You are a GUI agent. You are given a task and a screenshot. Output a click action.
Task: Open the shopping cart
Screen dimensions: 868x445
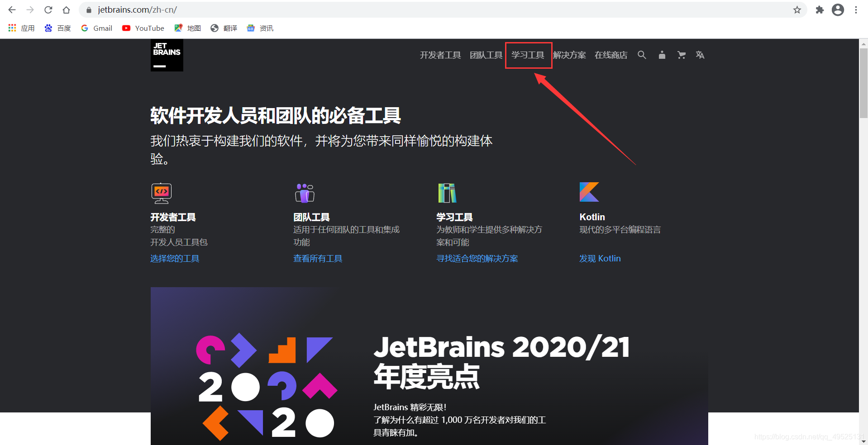[681, 55]
